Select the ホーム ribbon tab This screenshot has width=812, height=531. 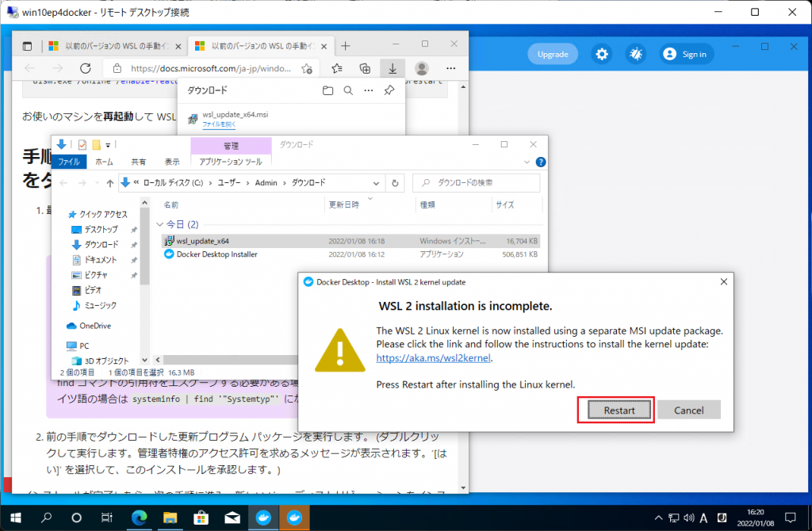pyautogui.click(x=104, y=162)
